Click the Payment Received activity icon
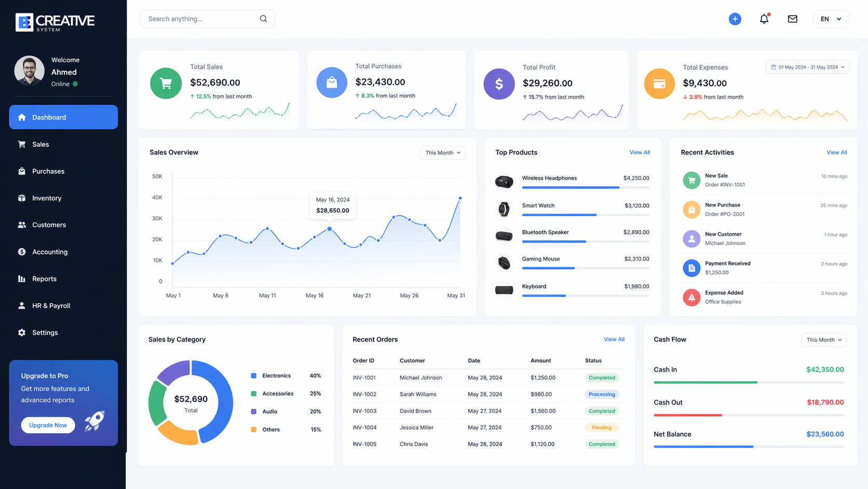Viewport: 868px width, 489px height. point(691,268)
